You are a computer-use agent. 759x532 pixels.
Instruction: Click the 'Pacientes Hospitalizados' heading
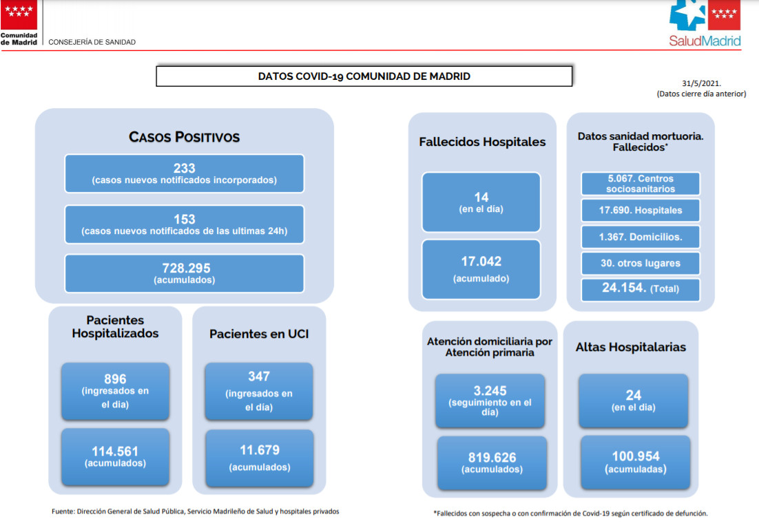[115, 326]
